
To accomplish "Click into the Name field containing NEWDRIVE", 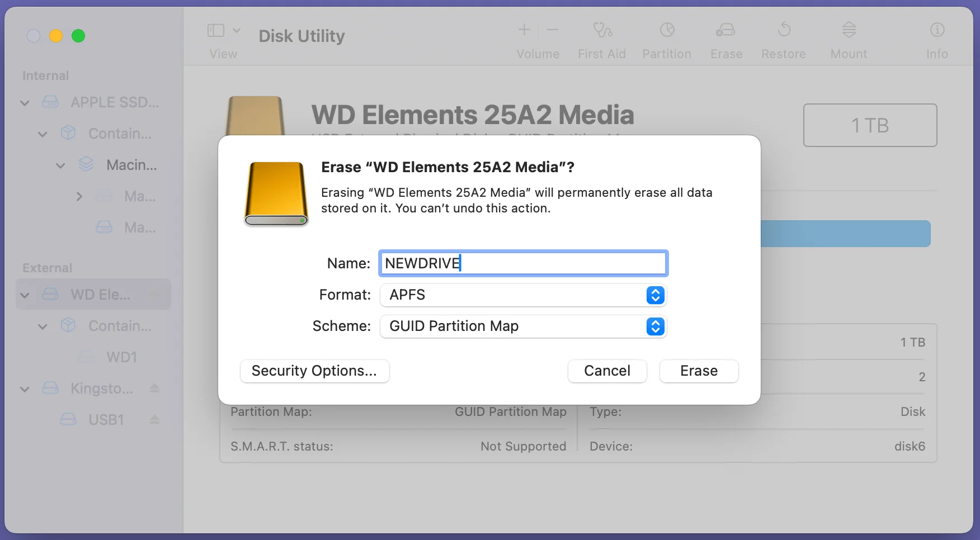I will pos(523,263).
